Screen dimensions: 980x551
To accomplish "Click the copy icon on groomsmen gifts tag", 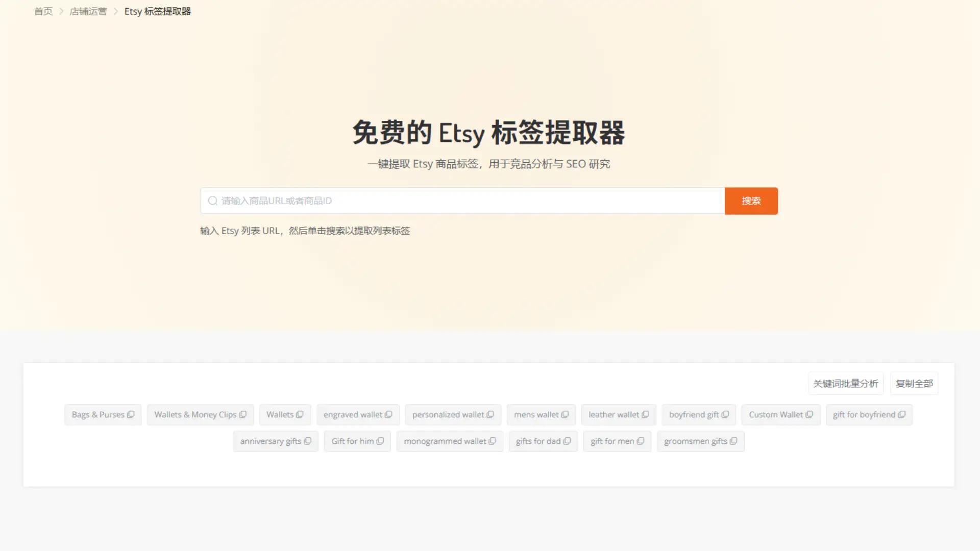I will coord(734,441).
